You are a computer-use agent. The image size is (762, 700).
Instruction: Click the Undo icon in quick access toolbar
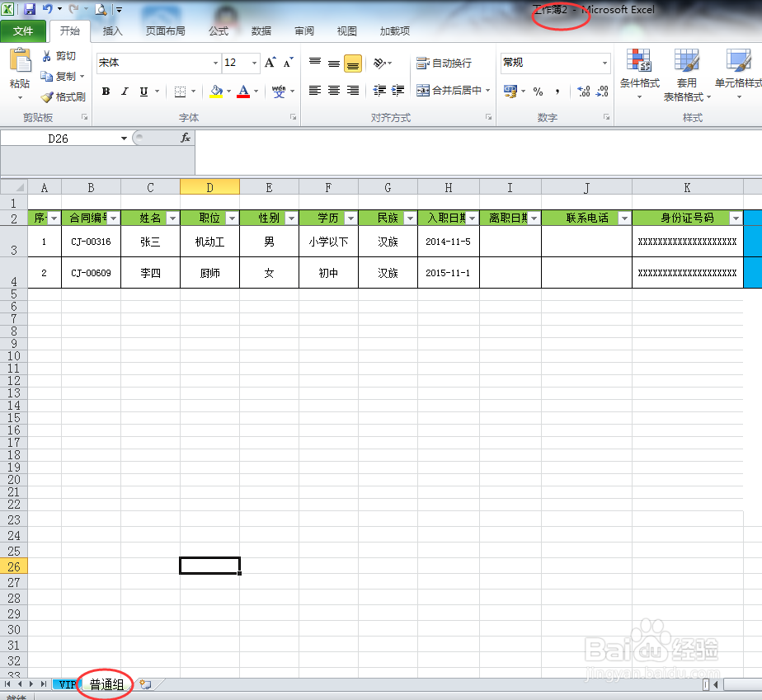pyautogui.click(x=47, y=9)
